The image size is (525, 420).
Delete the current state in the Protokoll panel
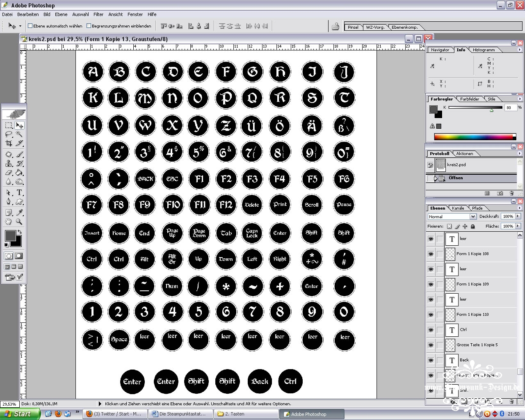click(x=511, y=193)
